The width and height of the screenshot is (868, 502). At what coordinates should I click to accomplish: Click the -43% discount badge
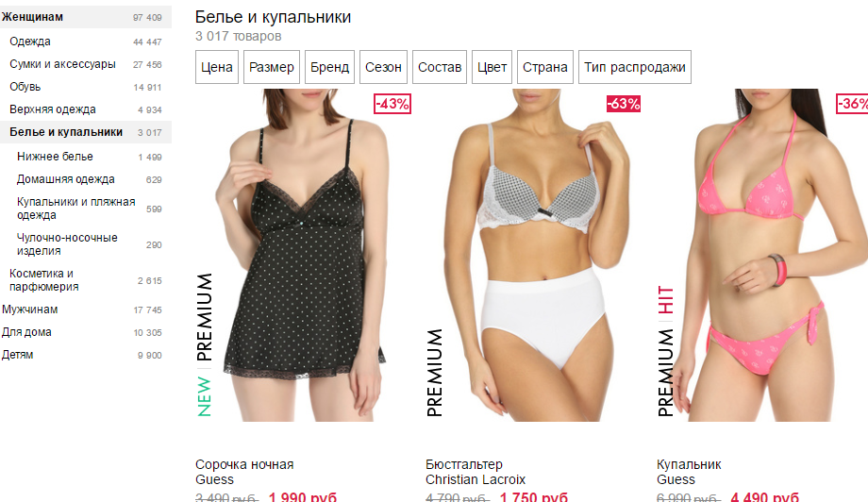[392, 104]
